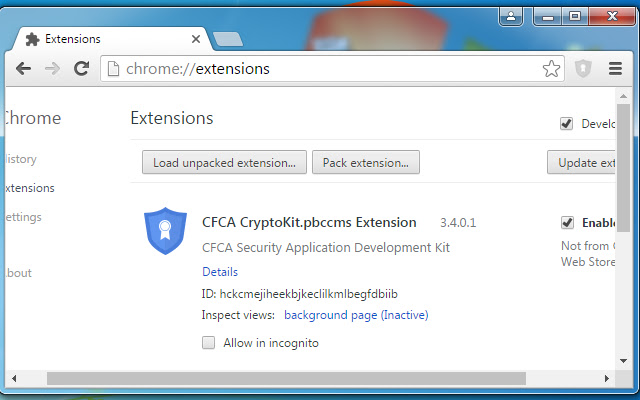Open the background page inspect link
640x400 pixels.
(330, 315)
